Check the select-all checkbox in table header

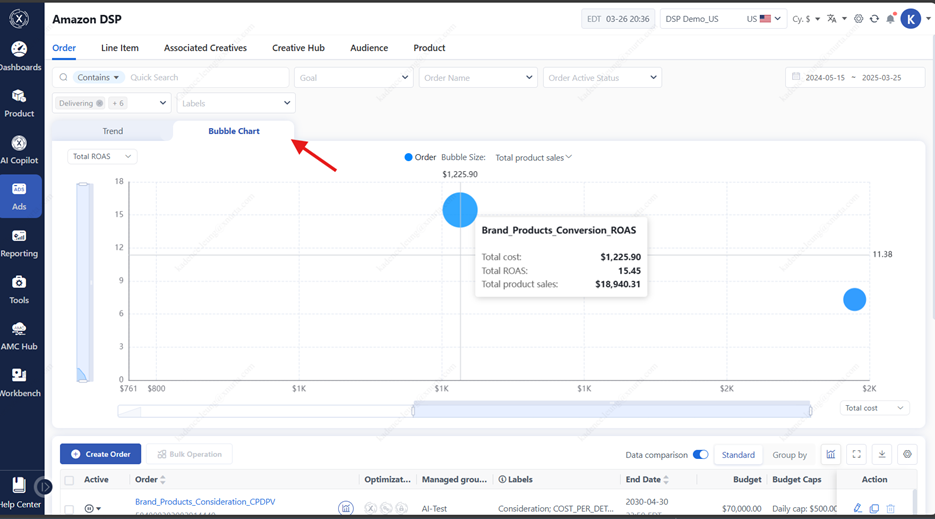[x=69, y=480]
